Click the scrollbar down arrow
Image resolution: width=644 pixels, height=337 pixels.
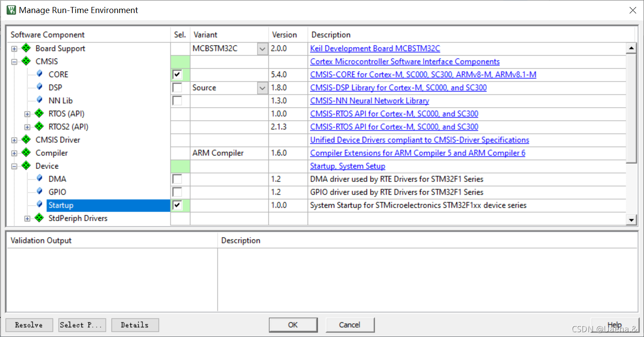coord(631,220)
